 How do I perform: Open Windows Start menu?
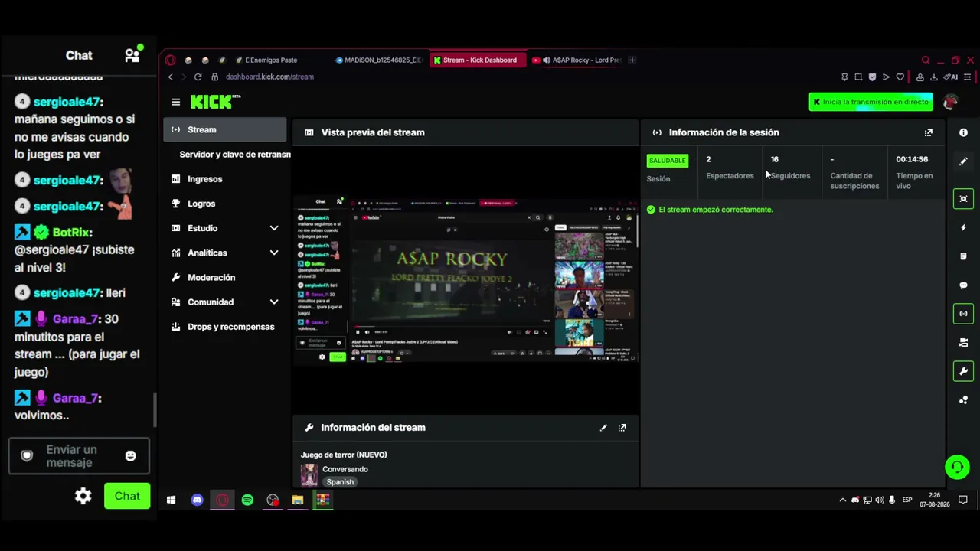click(171, 500)
